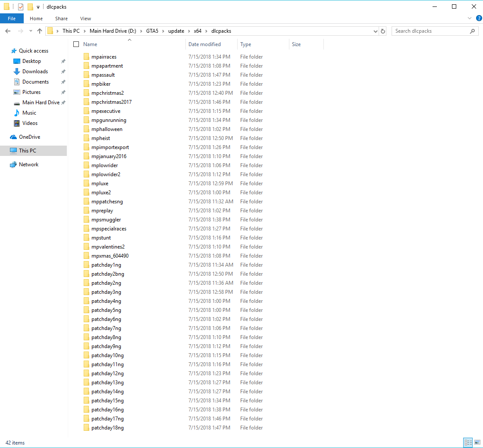The height and width of the screenshot is (448, 483).
Task: Click the Properties quick access toolbar icon
Action: coord(21,7)
